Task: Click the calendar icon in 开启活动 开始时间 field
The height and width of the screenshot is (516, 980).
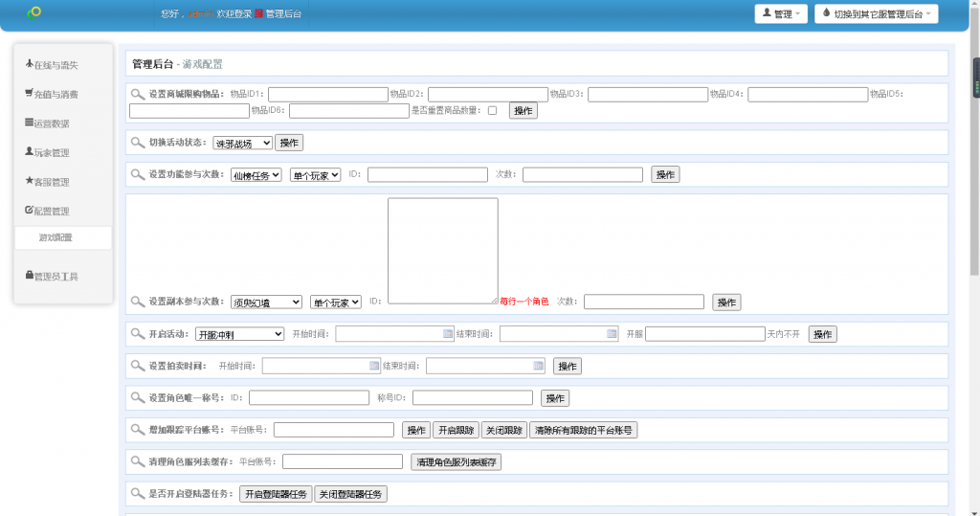Action: tap(448, 334)
